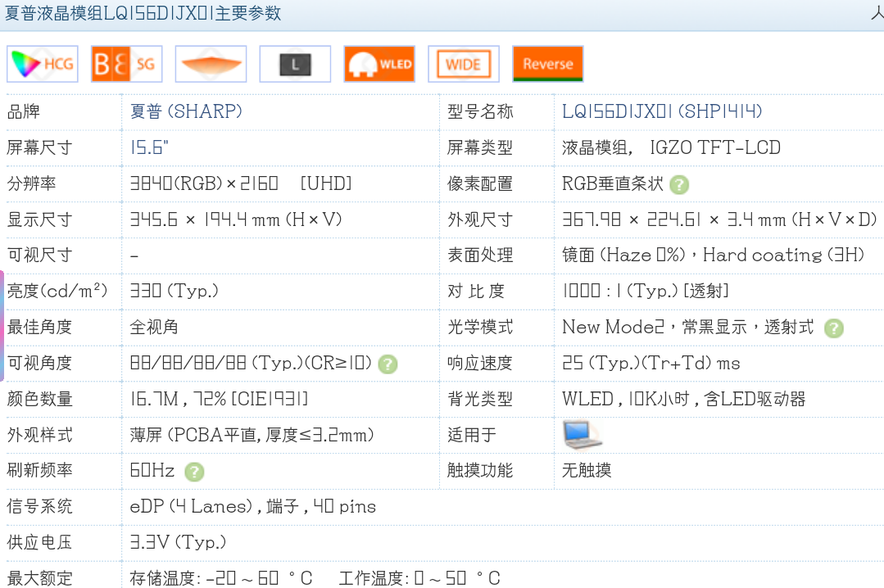Click the colored side tab on left edge
The image size is (884, 588).
(x=2, y=327)
